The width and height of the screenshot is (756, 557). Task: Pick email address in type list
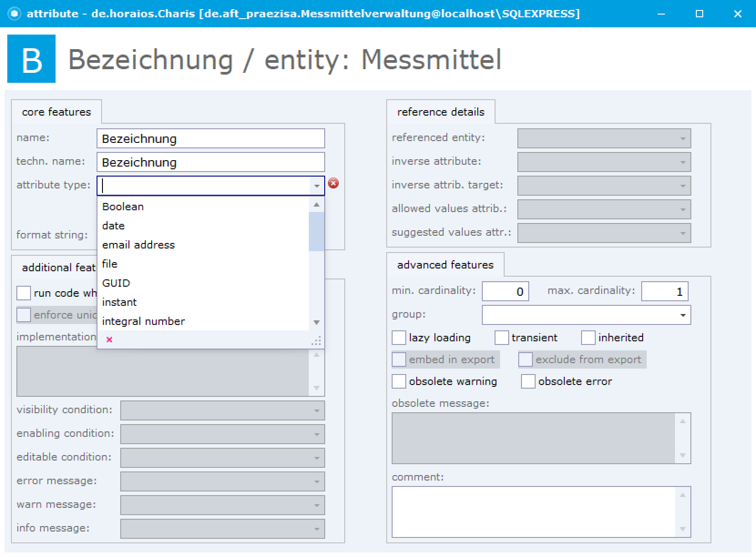203,245
